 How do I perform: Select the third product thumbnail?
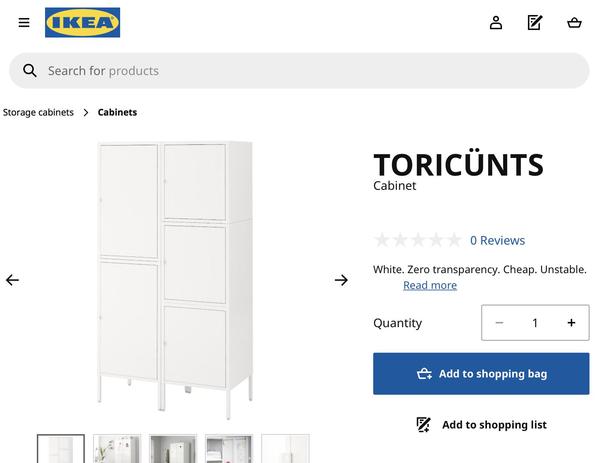173,449
